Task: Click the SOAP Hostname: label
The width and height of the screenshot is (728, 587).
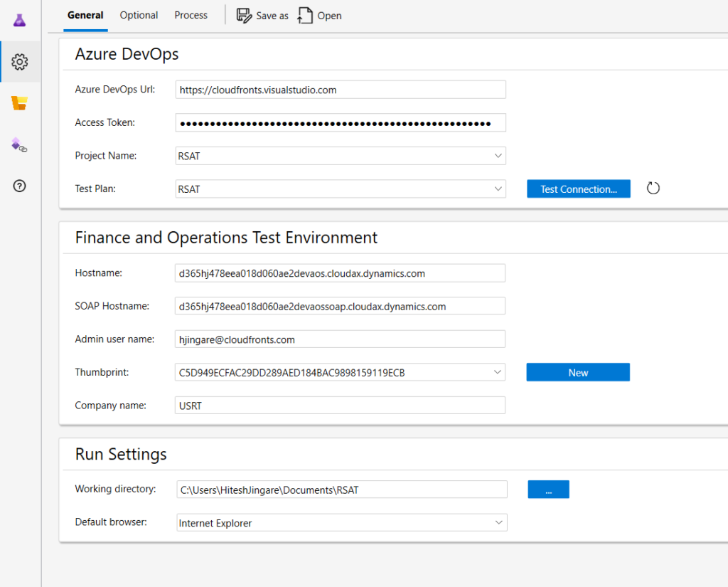Action: point(112,306)
